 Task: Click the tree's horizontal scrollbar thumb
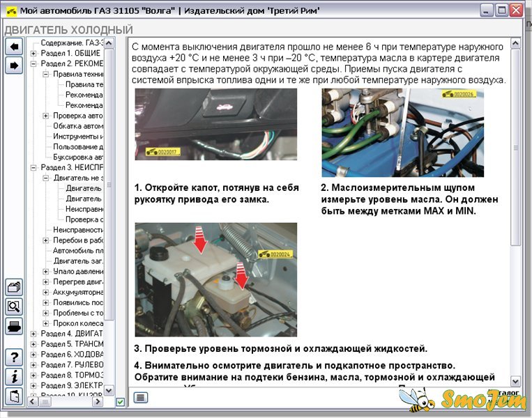point(45,402)
